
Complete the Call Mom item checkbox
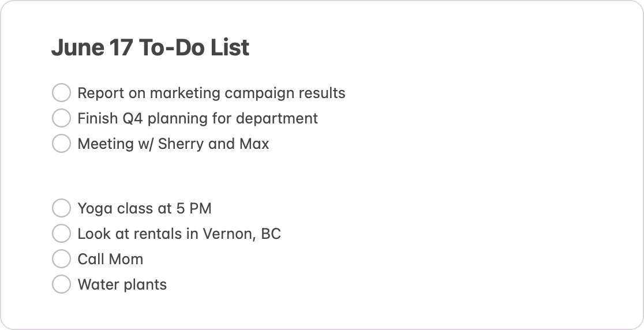click(61, 259)
